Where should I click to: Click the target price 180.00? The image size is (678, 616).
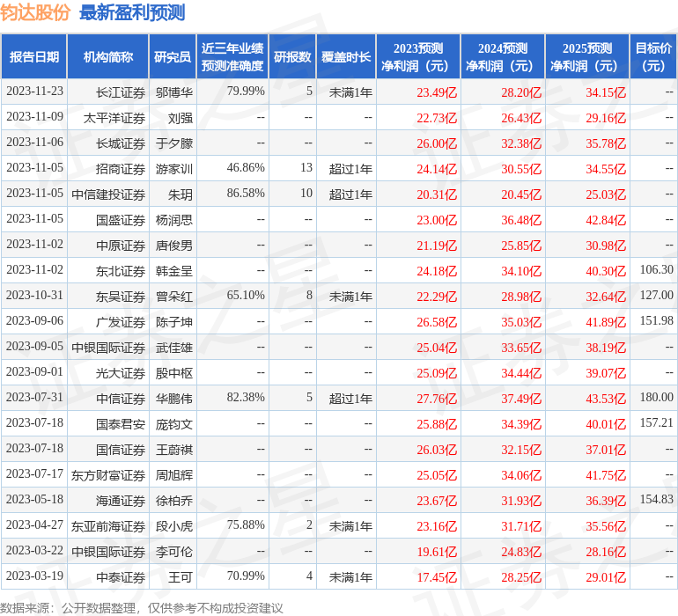tap(656, 397)
